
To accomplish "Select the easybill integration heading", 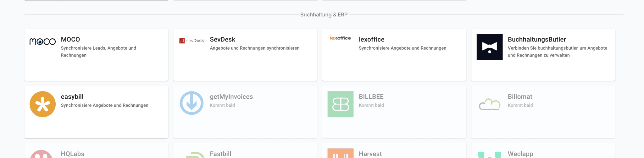I will pyautogui.click(x=72, y=97).
